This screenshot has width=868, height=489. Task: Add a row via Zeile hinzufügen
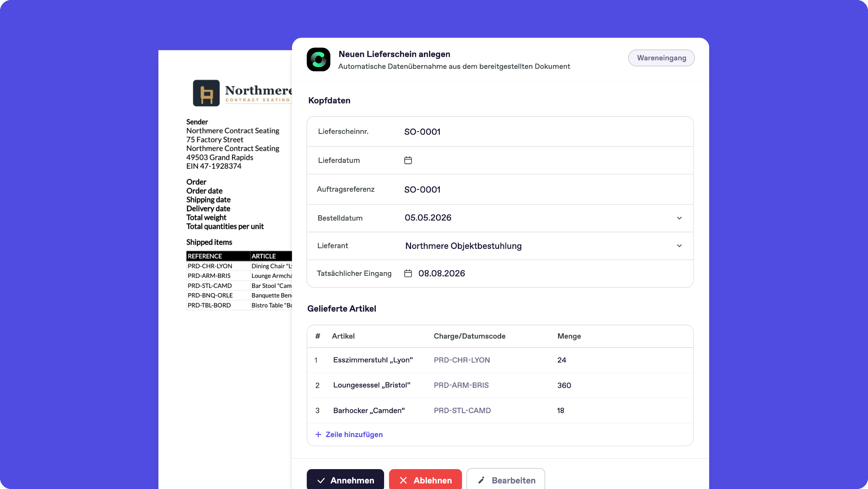[x=349, y=434]
